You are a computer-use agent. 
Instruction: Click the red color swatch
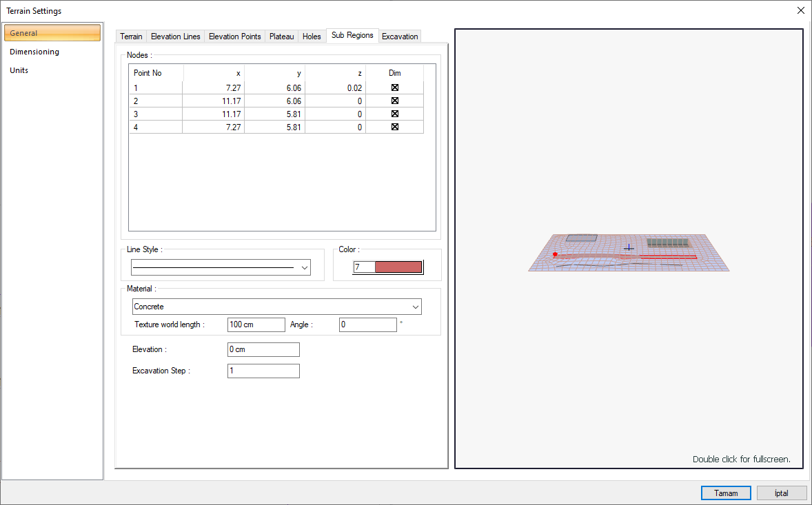[398, 267]
